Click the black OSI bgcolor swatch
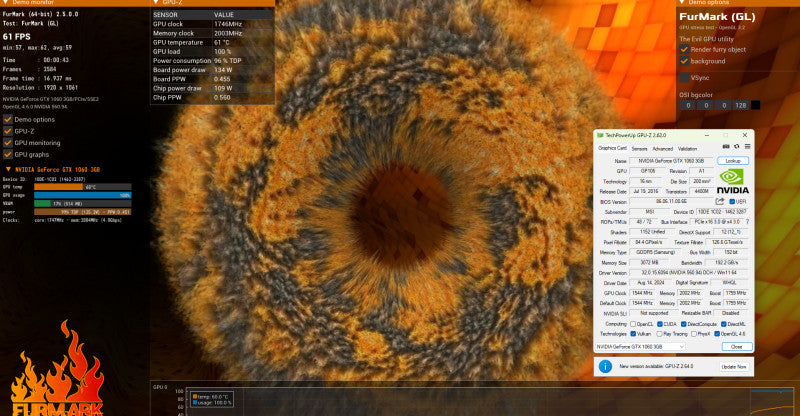This screenshot has height=416, width=800. coord(756,105)
